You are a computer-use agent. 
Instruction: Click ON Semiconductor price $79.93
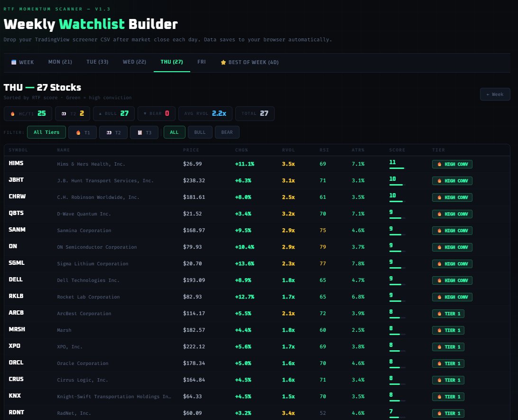click(x=192, y=247)
